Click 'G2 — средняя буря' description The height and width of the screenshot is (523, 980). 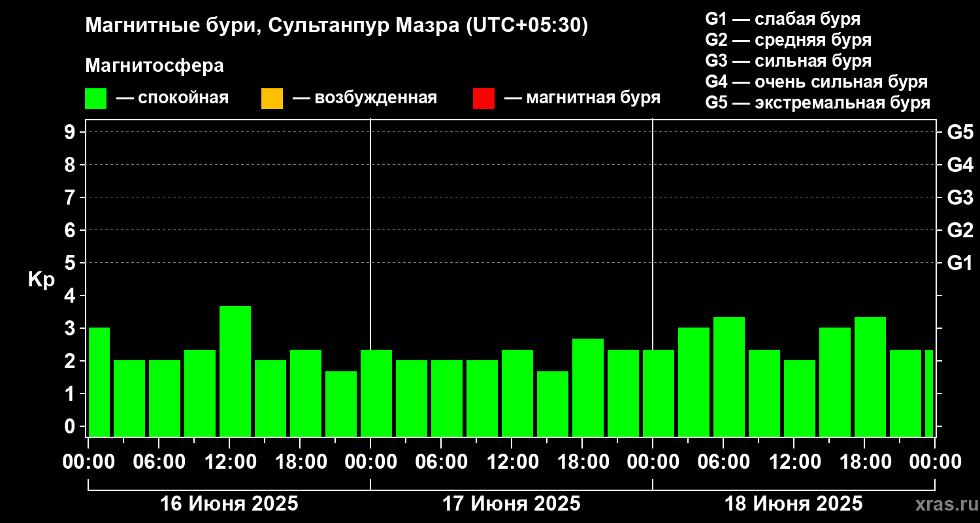click(x=788, y=40)
